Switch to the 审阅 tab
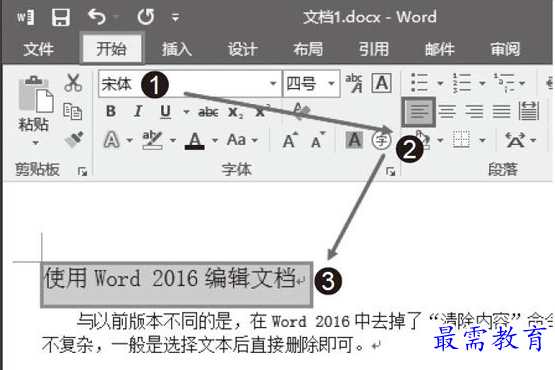Image resolution: width=555 pixels, height=370 pixels. click(505, 49)
